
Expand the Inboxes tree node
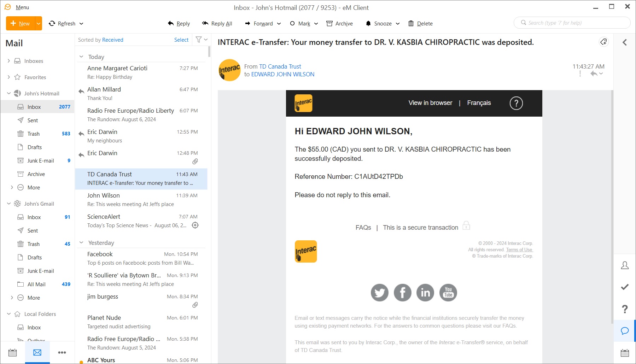[x=9, y=61]
